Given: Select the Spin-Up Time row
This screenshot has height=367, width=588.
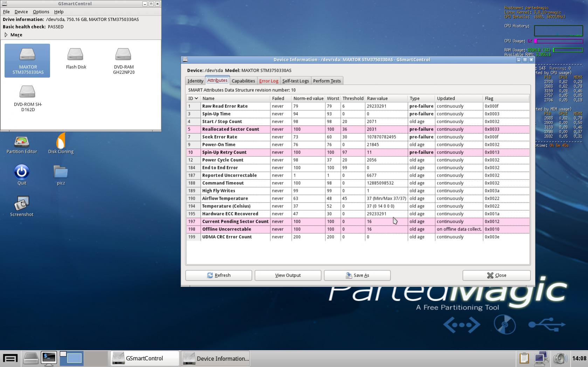Looking at the screenshot, I should [358, 114].
